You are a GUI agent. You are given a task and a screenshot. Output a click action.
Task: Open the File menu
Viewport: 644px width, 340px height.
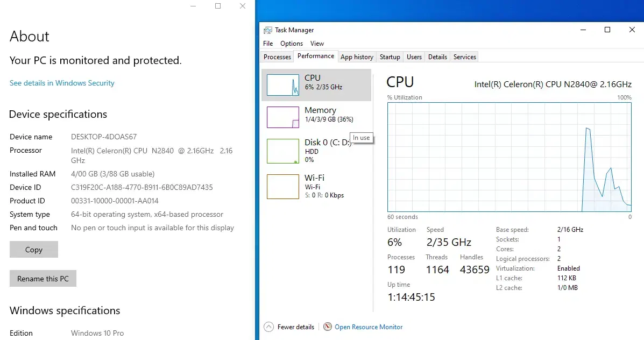(268, 44)
